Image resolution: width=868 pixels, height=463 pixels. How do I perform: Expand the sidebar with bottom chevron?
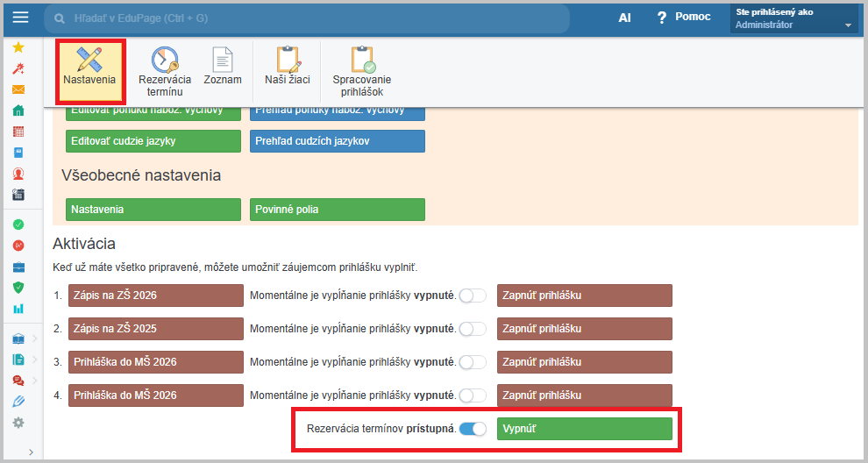[32, 452]
